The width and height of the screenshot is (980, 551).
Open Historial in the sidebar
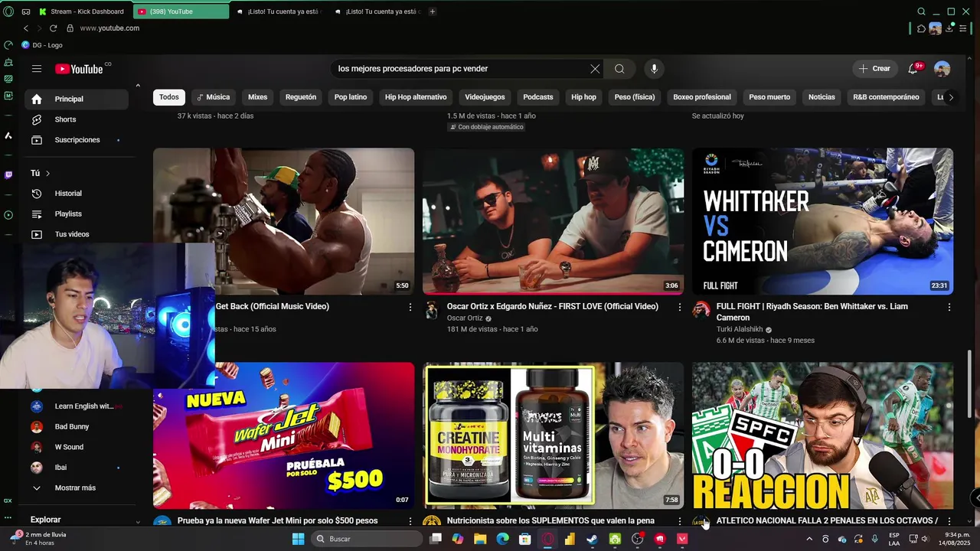75,194
